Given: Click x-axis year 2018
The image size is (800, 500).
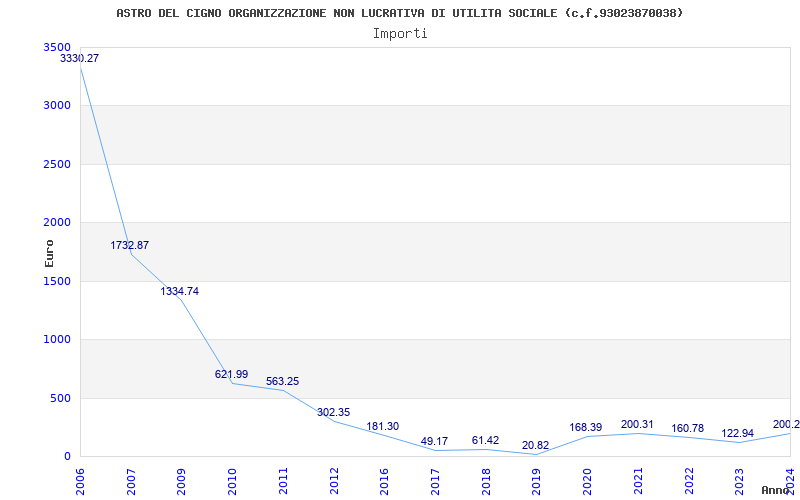Looking at the screenshot, I should click(486, 482).
